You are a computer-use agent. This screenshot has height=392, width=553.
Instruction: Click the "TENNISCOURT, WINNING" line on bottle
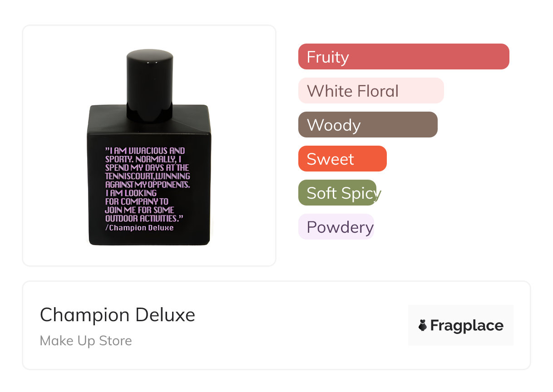coord(148,176)
